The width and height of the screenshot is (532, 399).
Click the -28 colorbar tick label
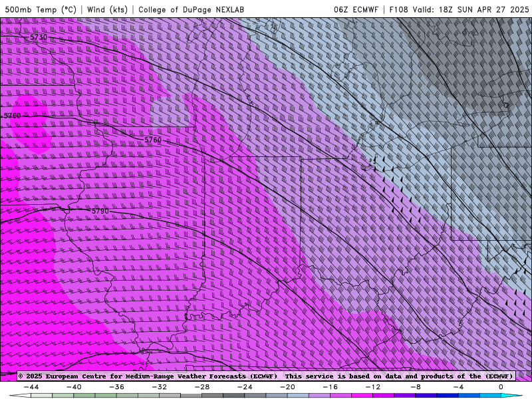[x=202, y=387]
